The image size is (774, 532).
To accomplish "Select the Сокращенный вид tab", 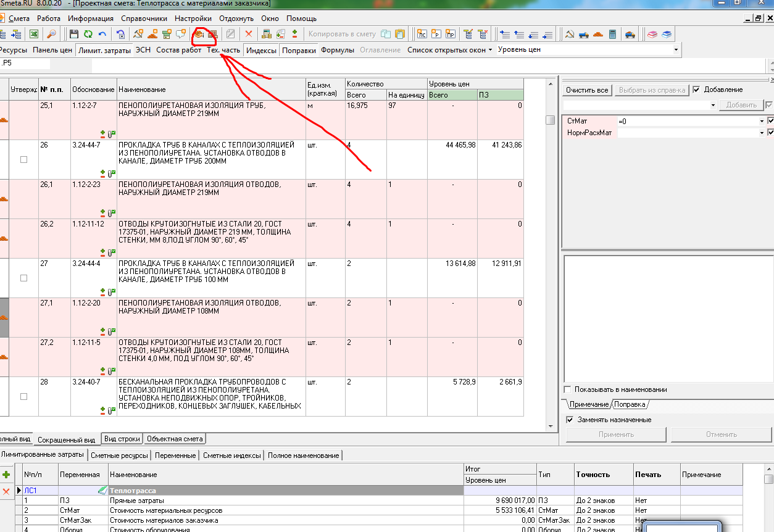I will pyautogui.click(x=67, y=440).
